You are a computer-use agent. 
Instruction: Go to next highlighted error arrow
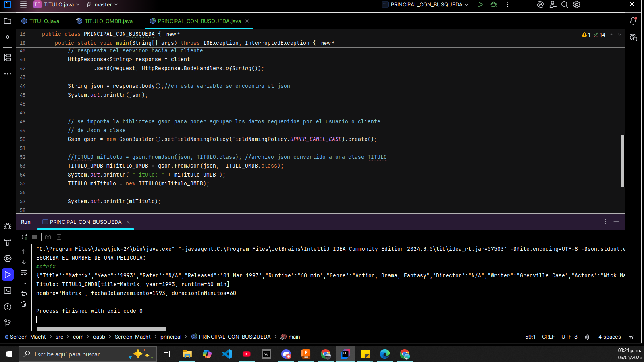coord(620,35)
